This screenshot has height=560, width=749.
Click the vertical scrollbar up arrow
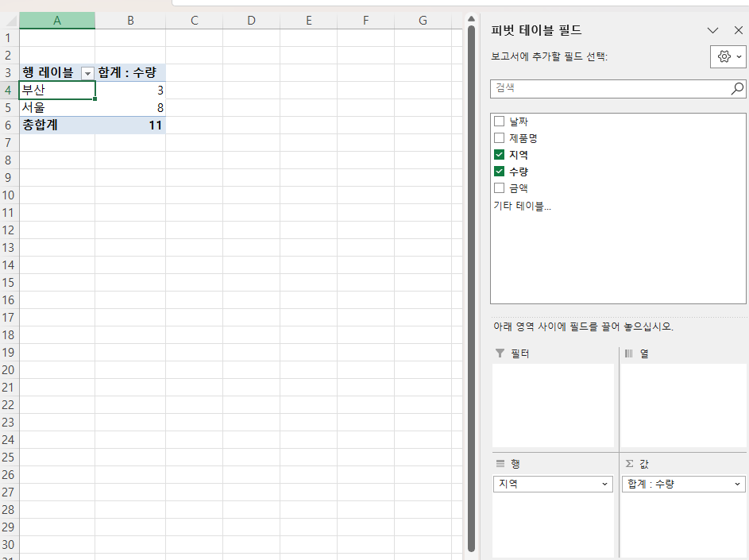472,19
